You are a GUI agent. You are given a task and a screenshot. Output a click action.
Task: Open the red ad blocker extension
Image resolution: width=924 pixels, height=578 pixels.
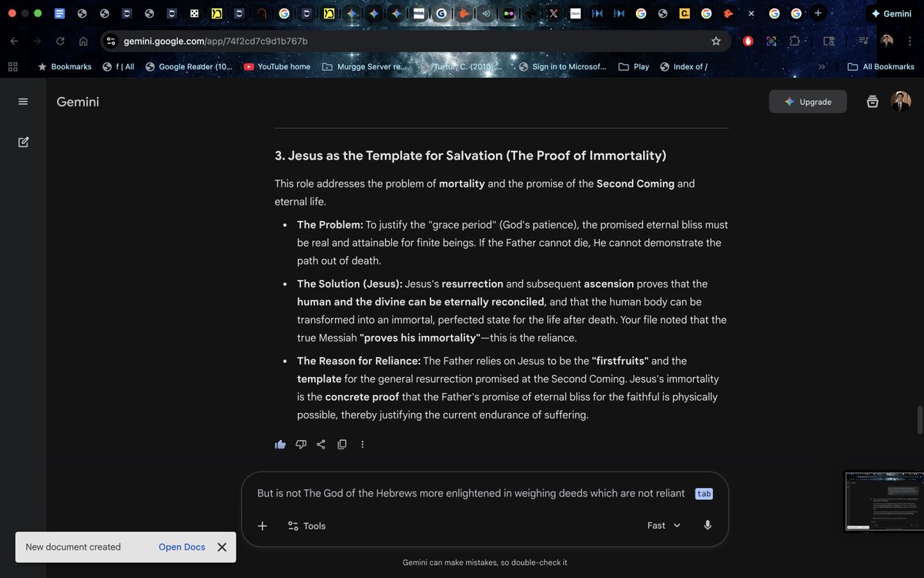tap(748, 41)
